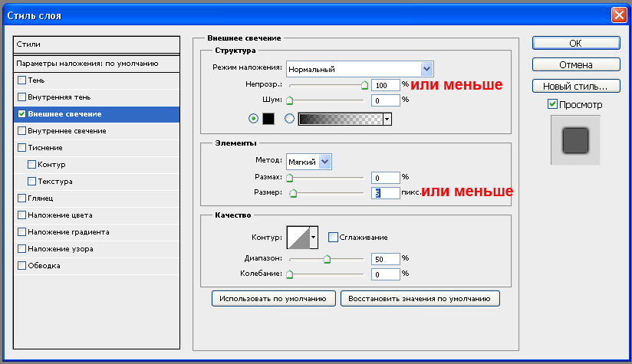Click the style preview thumbnail

tap(574, 140)
